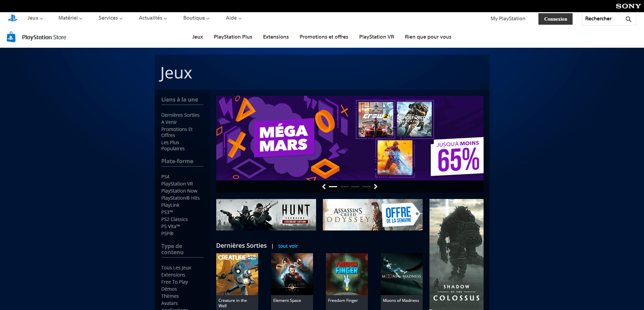This screenshot has height=310, width=644.
Task: Select Avatars content type
Action: tap(169, 303)
